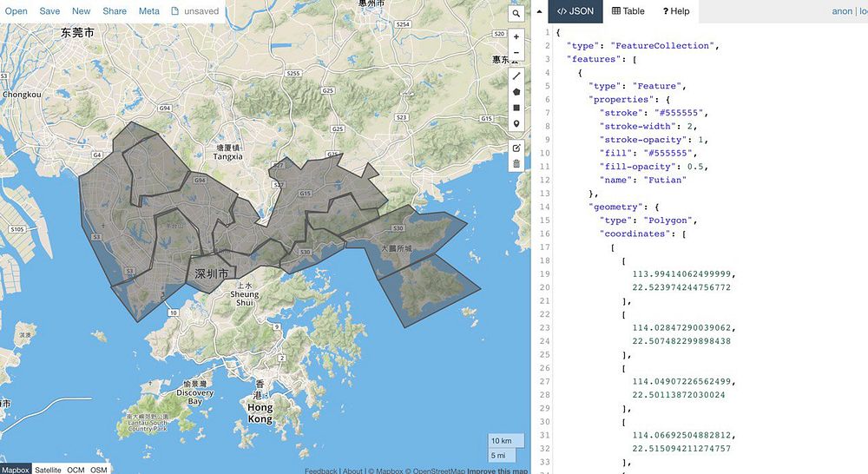Click the Improve this map link

click(497, 471)
